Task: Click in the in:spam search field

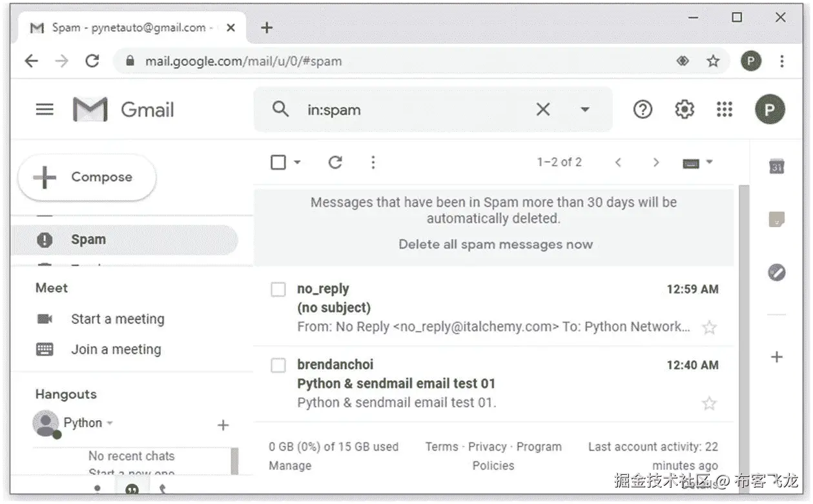Action: (x=420, y=110)
